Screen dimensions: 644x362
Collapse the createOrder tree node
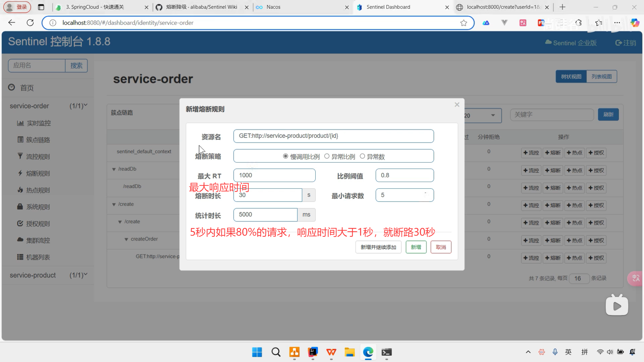pos(126,239)
